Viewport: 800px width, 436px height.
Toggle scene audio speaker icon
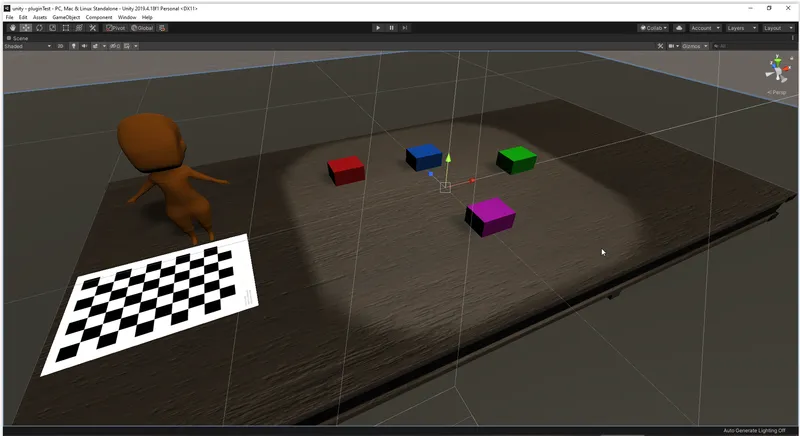84,46
